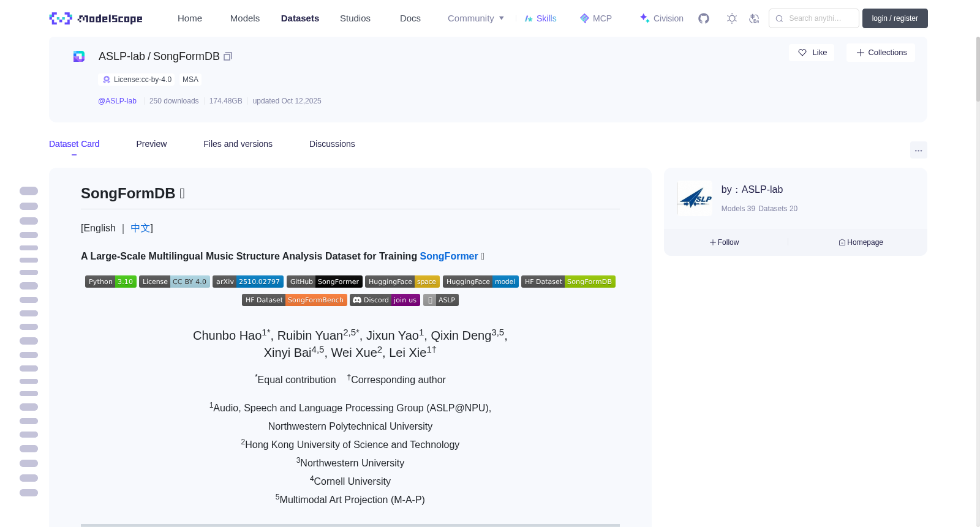
Task: Click the '174.48GB' size text
Action: click(226, 101)
